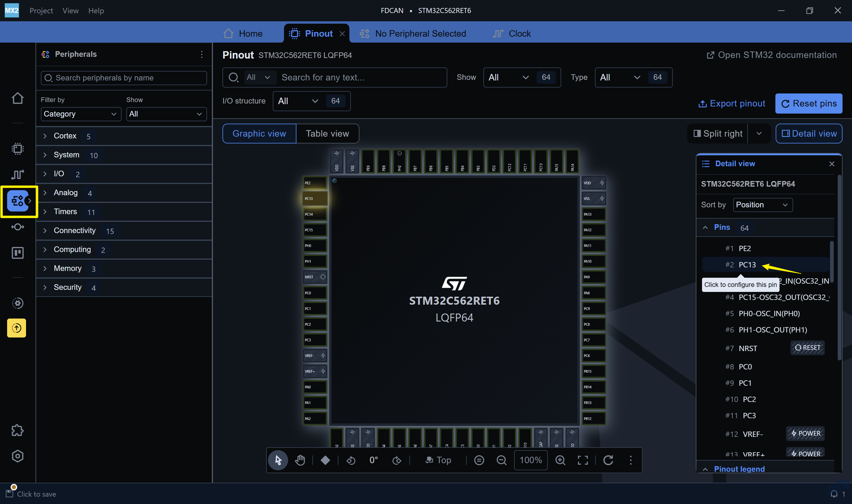The image size is (852, 504).
Task: Click the Search peripherals by name field
Action: point(124,78)
